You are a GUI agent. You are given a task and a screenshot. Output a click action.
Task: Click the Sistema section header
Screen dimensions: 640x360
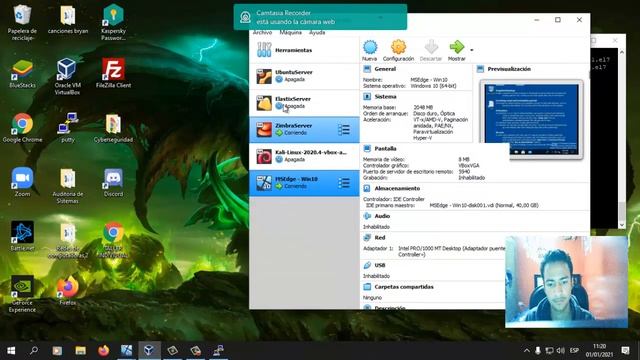(385, 97)
